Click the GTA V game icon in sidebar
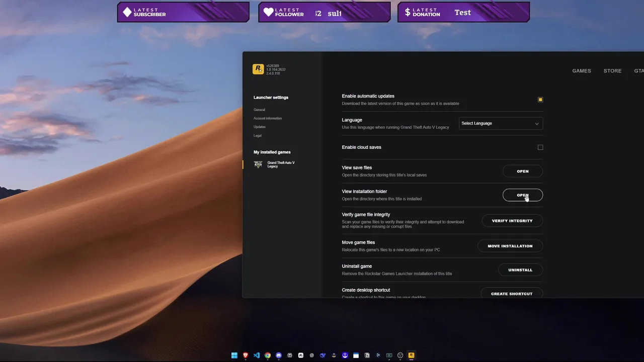The image size is (644, 362). click(258, 164)
